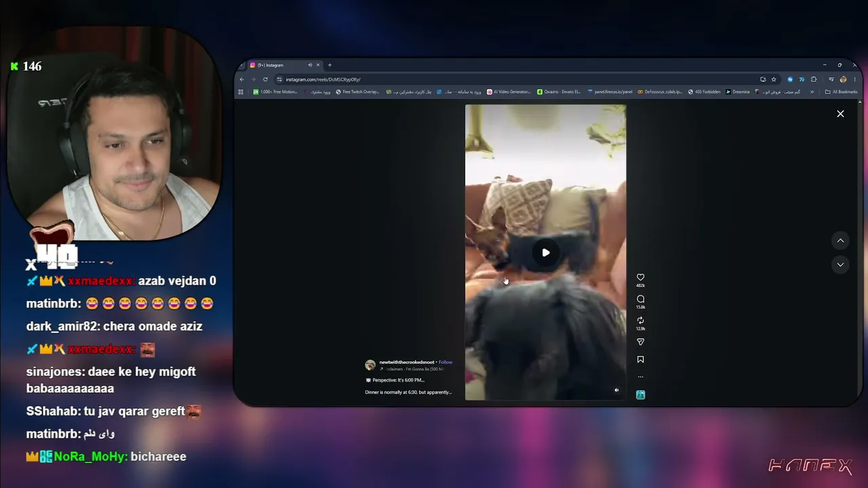Click the reel's 15.8k comments count
This screenshot has width=868, height=488.
[640, 307]
